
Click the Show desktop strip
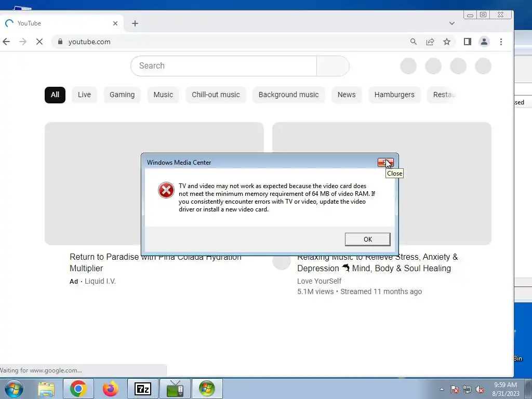pyautogui.click(x=528, y=389)
